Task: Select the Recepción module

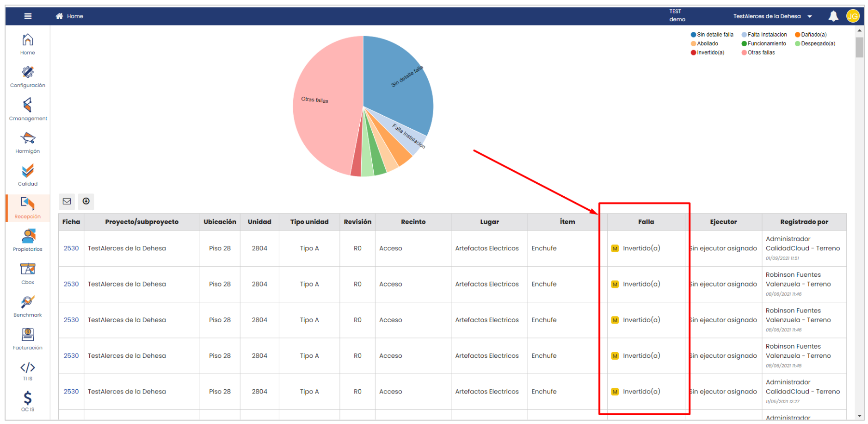Action: click(28, 208)
